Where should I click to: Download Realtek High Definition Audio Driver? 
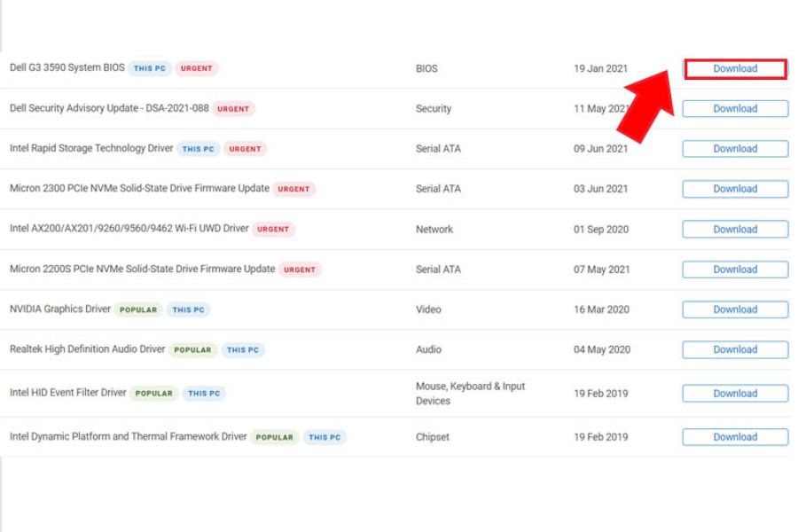(735, 350)
